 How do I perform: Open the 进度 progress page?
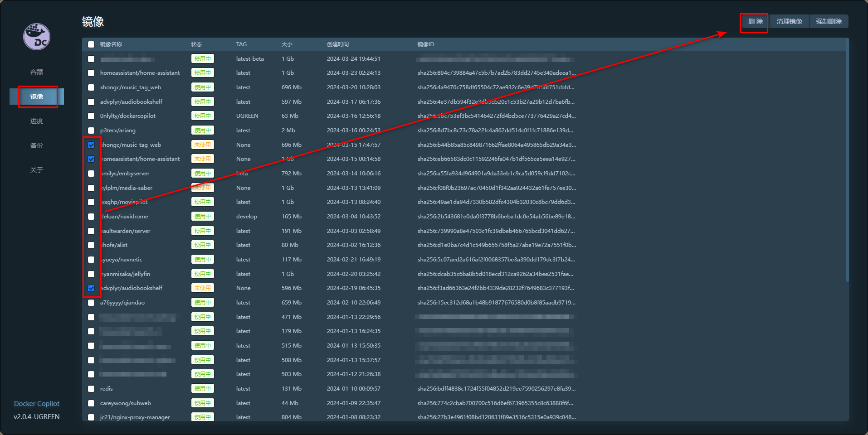coord(37,121)
